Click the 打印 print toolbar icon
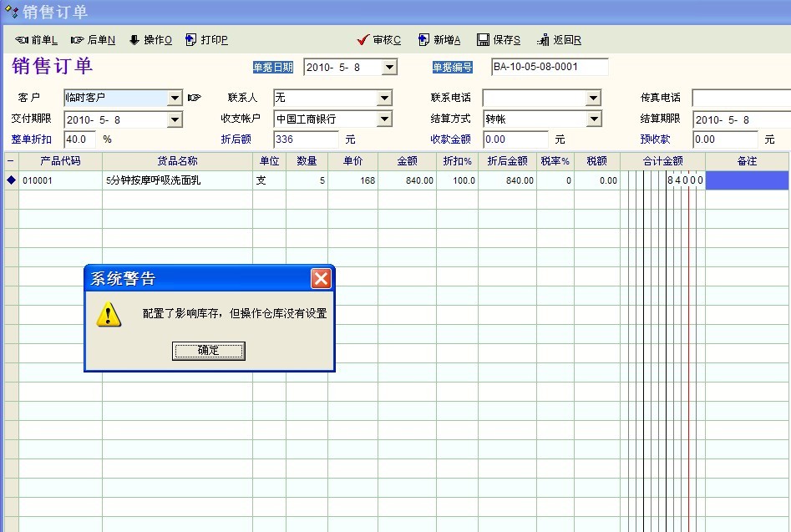This screenshot has height=532, width=791. [x=191, y=40]
